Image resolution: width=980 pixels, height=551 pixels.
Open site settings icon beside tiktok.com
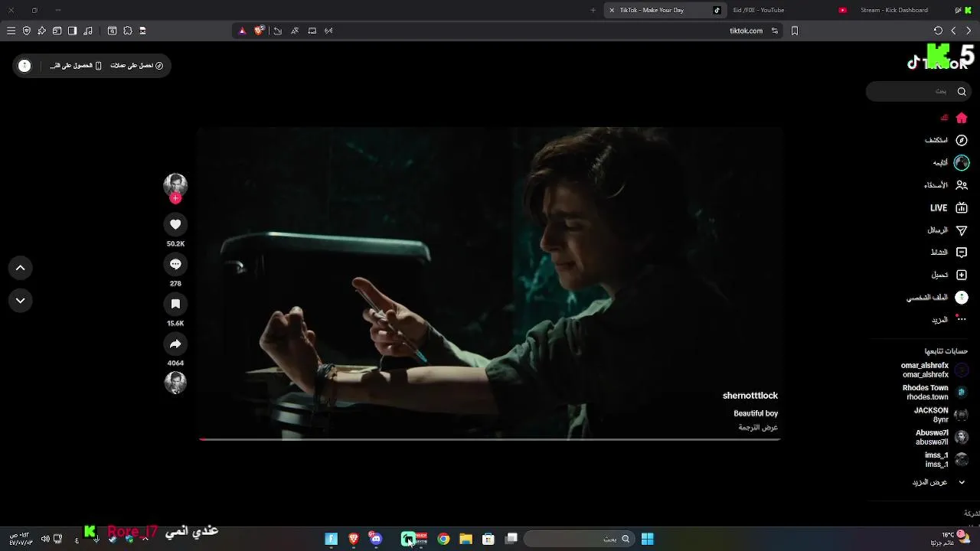(775, 31)
